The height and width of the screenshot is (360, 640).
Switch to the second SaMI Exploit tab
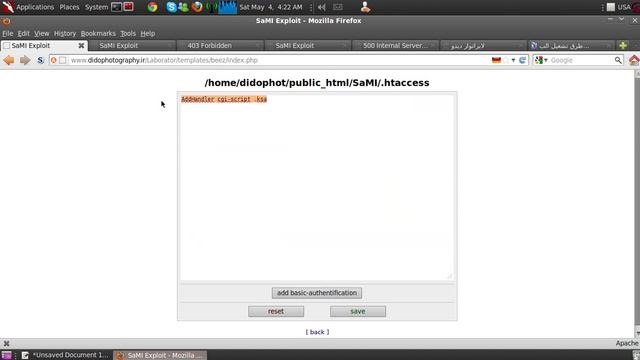pyautogui.click(x=133, y=46)
